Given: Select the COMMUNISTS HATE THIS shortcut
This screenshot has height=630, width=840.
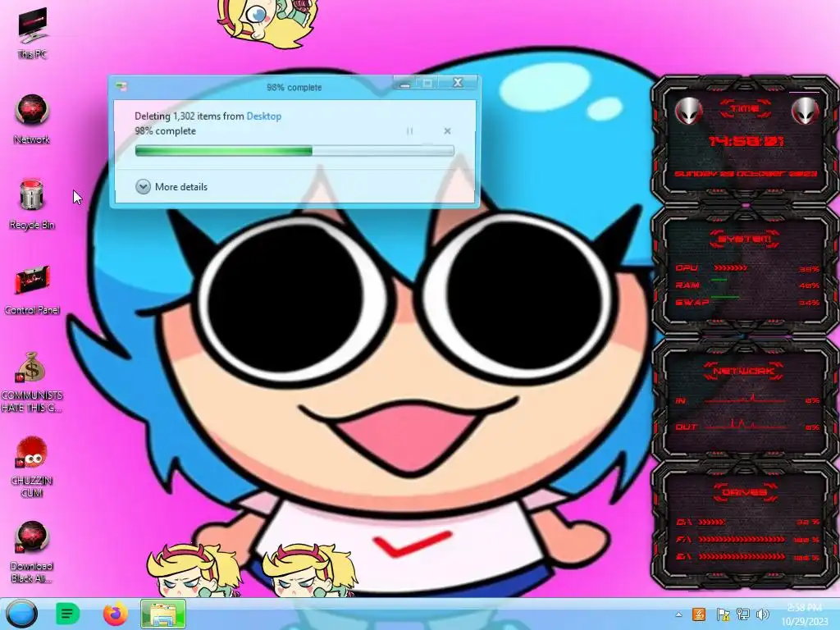Looking at the screenshot, I should tap(32, 381).
